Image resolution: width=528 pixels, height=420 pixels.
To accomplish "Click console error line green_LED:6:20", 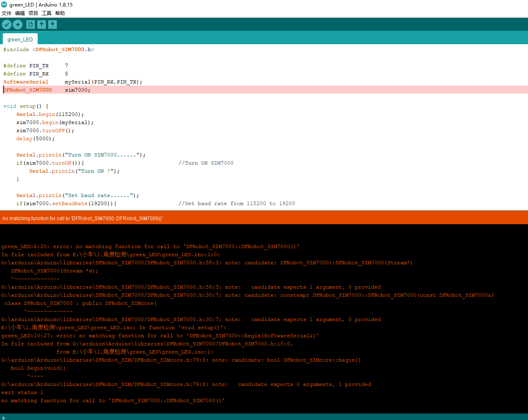I will pyautogui.click(x=150, y=246).
